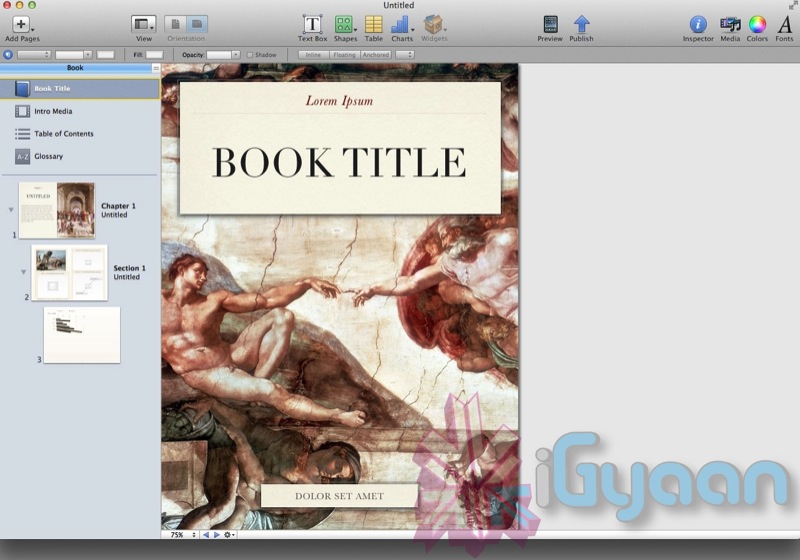Set object placement to Anchored
This screenshot has height=560, width=800.
pyautogui.click(x=376, y=55)
